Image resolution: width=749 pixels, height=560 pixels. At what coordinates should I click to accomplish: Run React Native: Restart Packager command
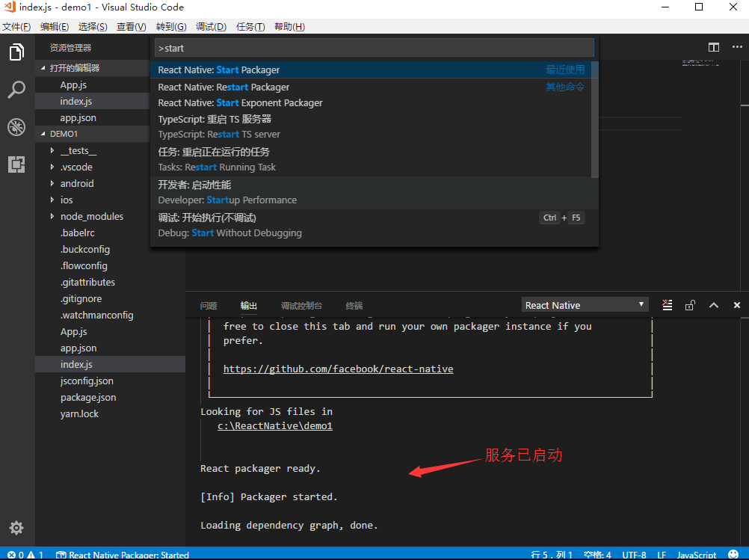pyautogui.click(x=371, y=87)
